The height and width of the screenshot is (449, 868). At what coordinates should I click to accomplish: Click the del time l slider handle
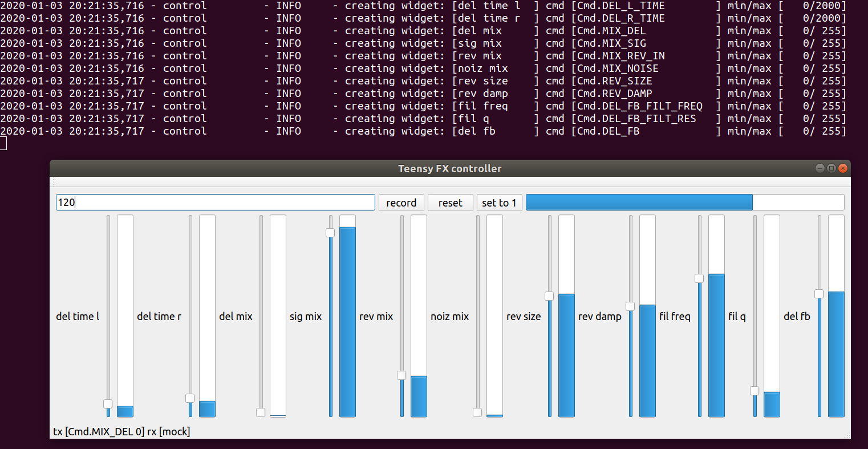pos(108,404)
